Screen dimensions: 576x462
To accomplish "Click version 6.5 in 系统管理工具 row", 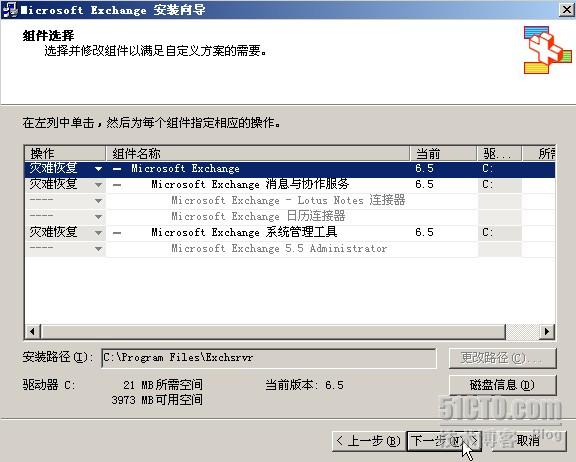I will coord(424,233).
